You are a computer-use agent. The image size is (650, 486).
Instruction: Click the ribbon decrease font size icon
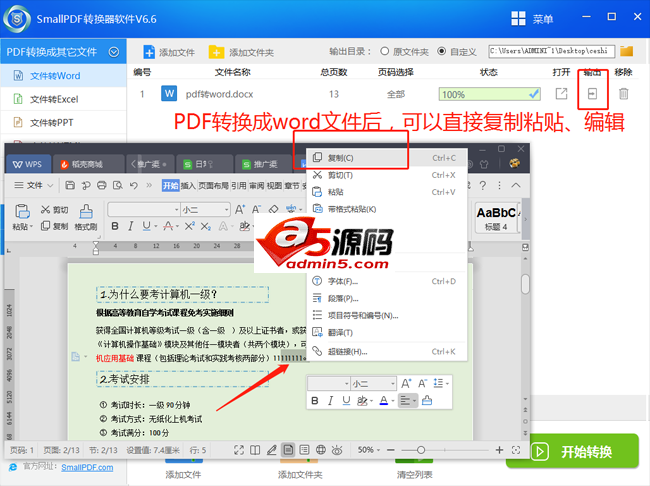[257, 210]
